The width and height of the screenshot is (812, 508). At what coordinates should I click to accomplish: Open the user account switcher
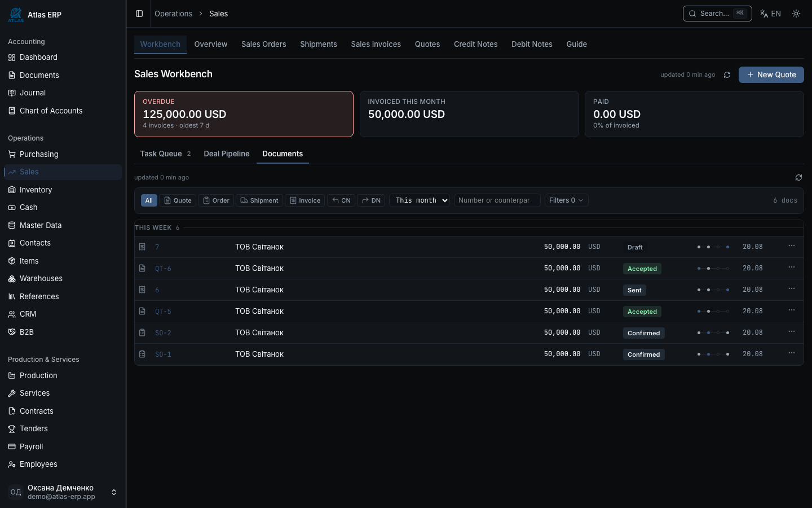pos(63,492)
